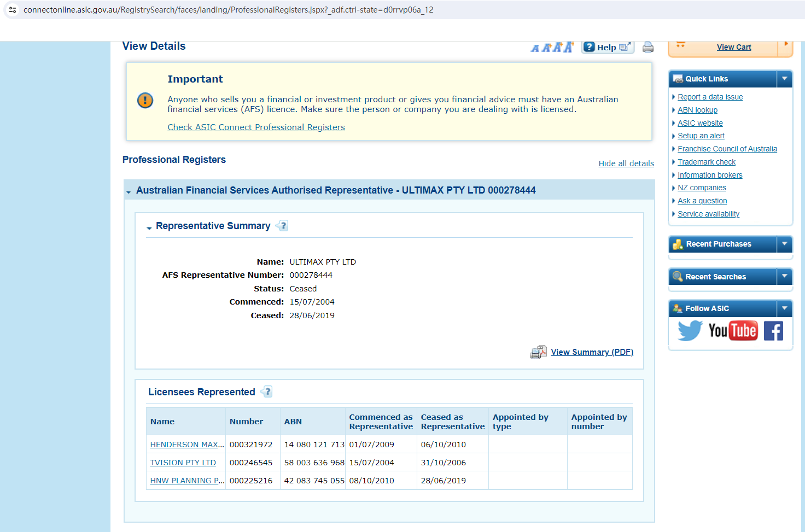
Task: Collapse the Representative Summary section
Action: [149, 227]
